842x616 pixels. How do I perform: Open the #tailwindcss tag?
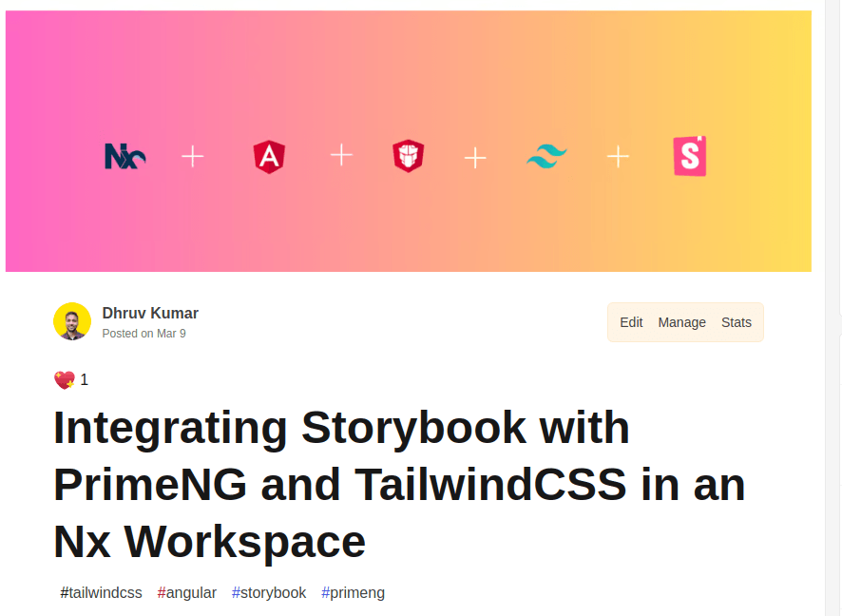click(101, 593)
